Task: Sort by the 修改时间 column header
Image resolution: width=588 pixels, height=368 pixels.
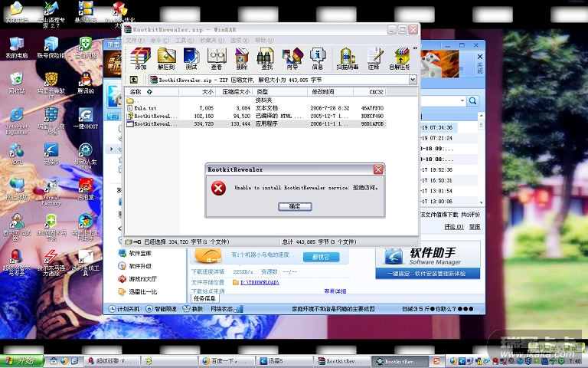Action: [x=331, y=92]
